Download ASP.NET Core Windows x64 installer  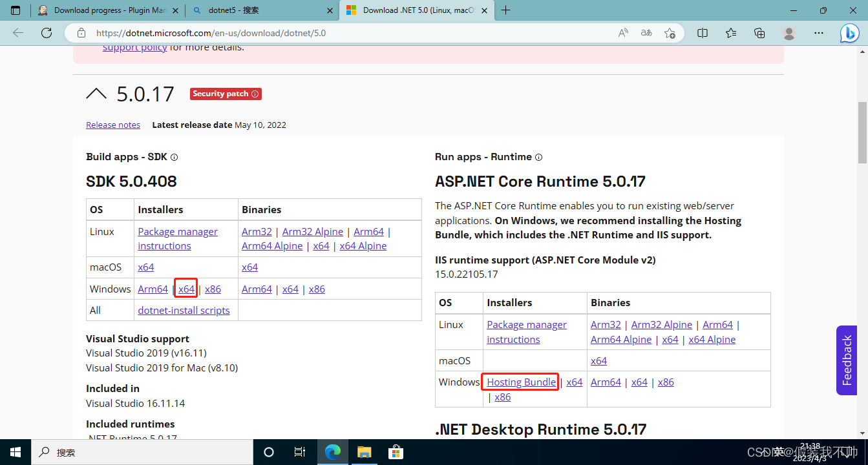pos(575,382)
